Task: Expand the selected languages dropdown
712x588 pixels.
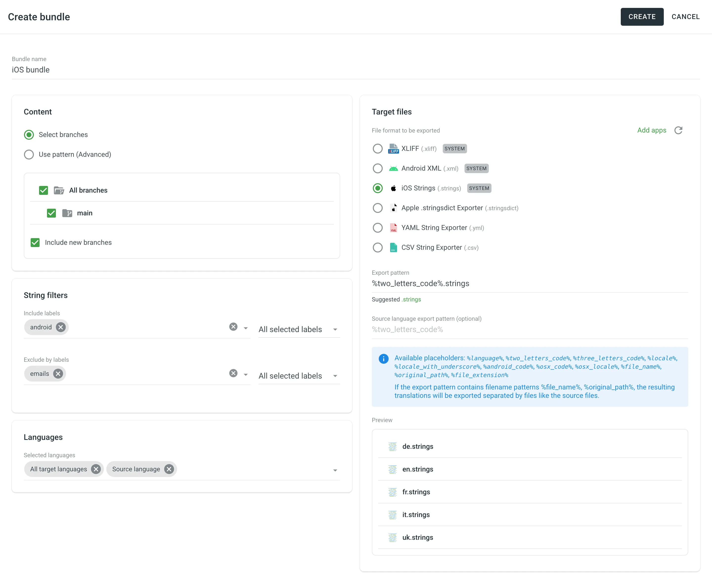Action: coord(335,470)
